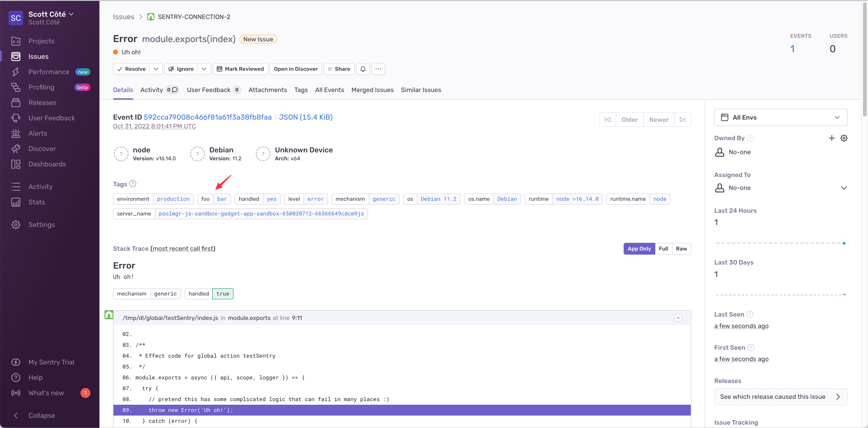Open the event ID link

[x=208, y=117]
